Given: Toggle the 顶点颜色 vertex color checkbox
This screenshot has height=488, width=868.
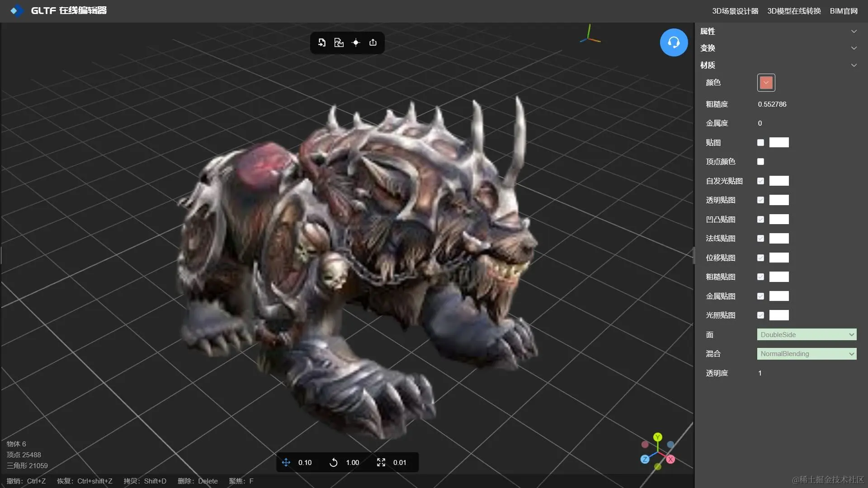Looking at the screenshot, I should (x=760, y=162).
